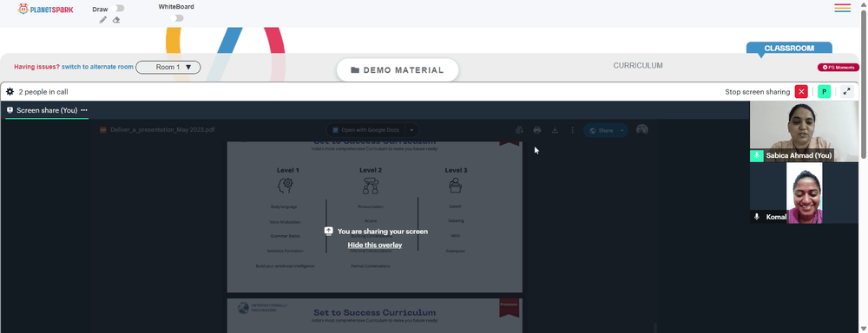Click the download icon in PDF viewer
Image resolution: width=868 pixels, height=333 pixels.
point(555,130)
